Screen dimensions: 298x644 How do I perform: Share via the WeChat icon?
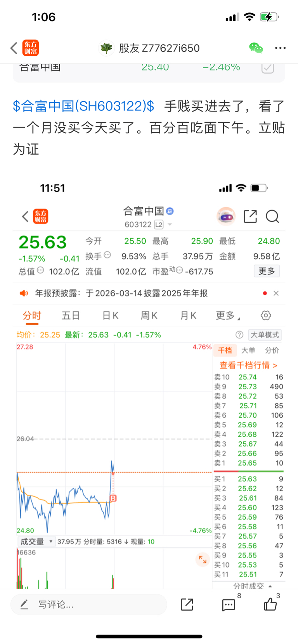click(x=256, y=48)
